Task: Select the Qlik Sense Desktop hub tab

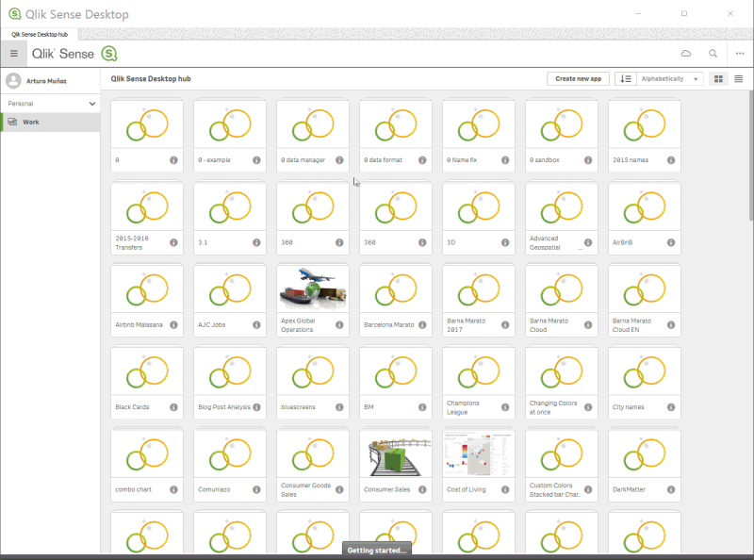Action: (40, 34)
